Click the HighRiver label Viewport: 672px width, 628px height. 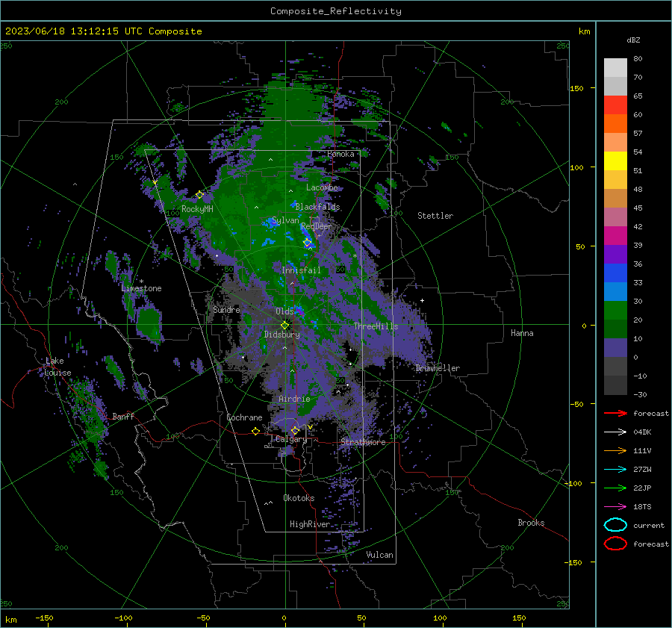(x=310, y=524)
